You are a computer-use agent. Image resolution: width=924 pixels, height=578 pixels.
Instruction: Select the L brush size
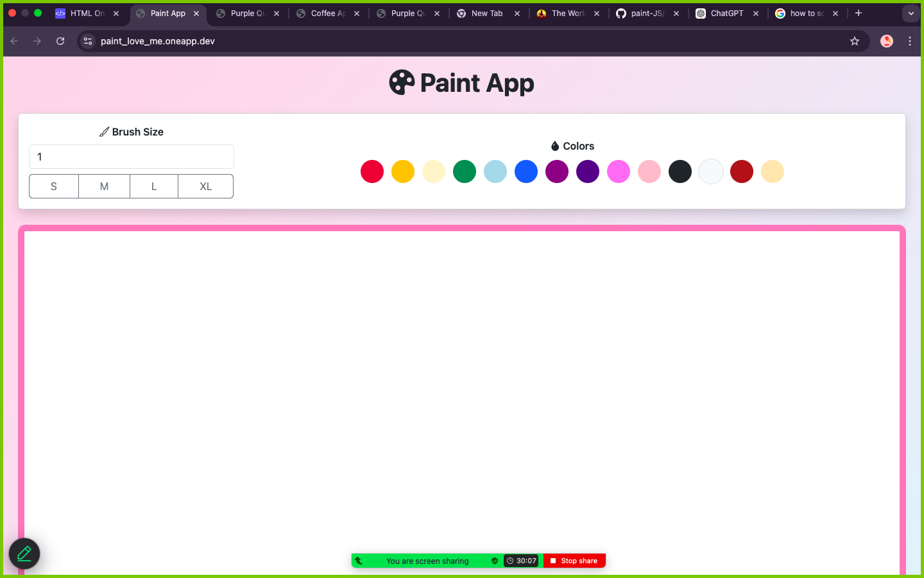(154, 186)
